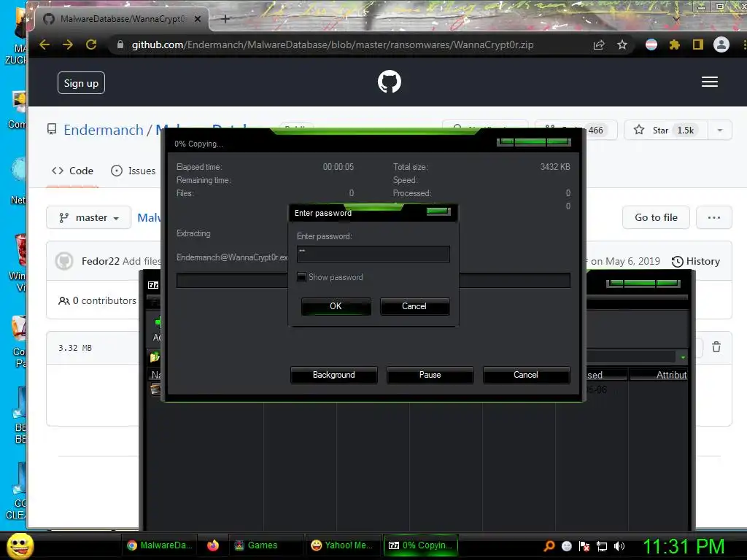This screenshot has height=560, width=747.
Task: Click the volume speaker tray icon
Action: [619, 546]
